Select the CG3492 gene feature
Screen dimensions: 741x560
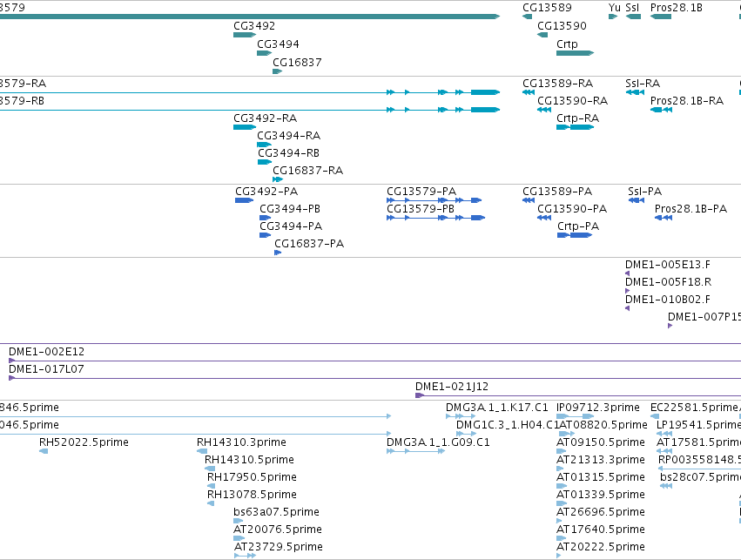point(245,35)
